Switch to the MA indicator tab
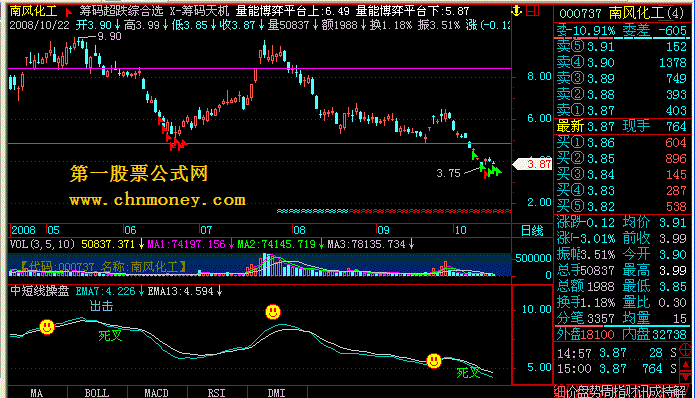This screenshot has width=695, height=398. [37, 393]
